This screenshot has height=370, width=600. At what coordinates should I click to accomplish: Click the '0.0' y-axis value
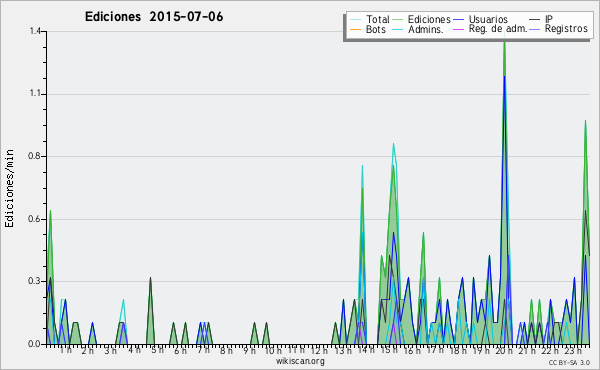coord(35,344)
